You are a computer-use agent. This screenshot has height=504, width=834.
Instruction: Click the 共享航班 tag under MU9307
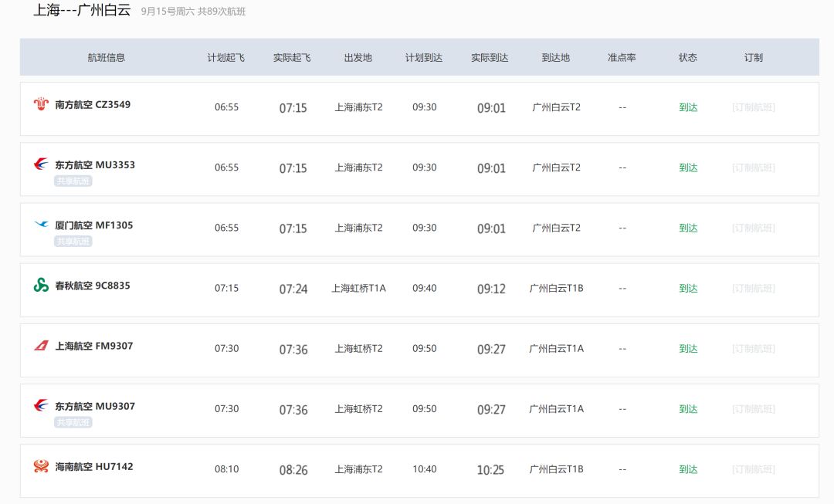[73, 422]
